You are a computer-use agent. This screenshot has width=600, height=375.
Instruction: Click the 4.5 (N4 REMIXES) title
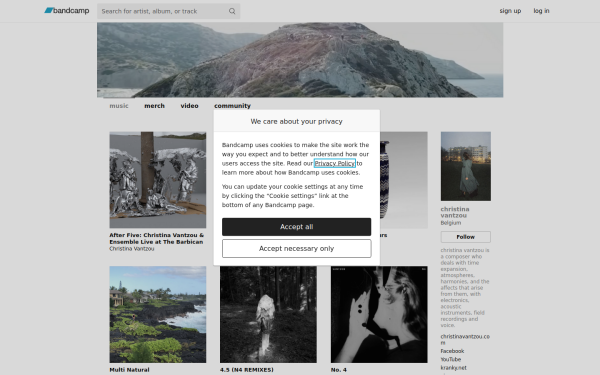pyautogui.click(x=247, y=370)
